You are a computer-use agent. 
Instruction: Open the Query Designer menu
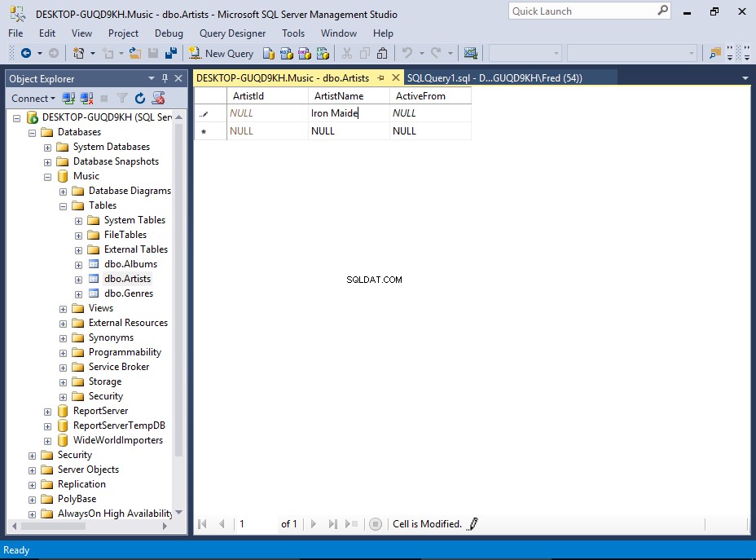pos(232,33)
